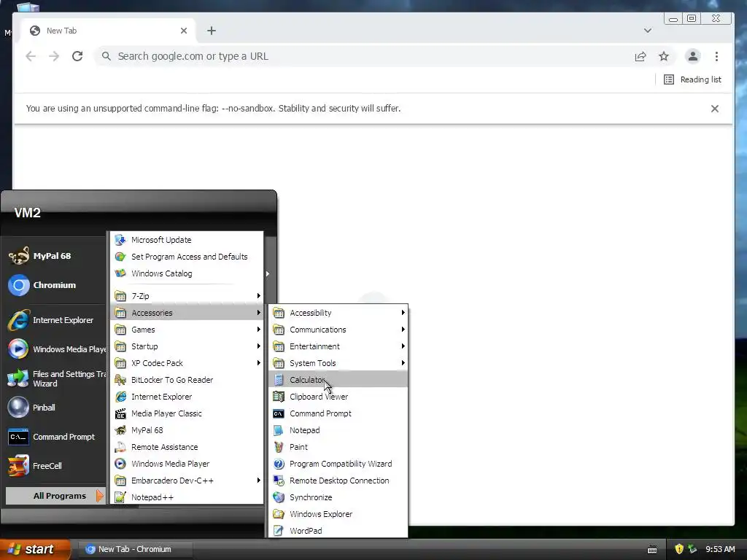Click the Microsoft Update icon
747x560 pixels.
[120, 239]
